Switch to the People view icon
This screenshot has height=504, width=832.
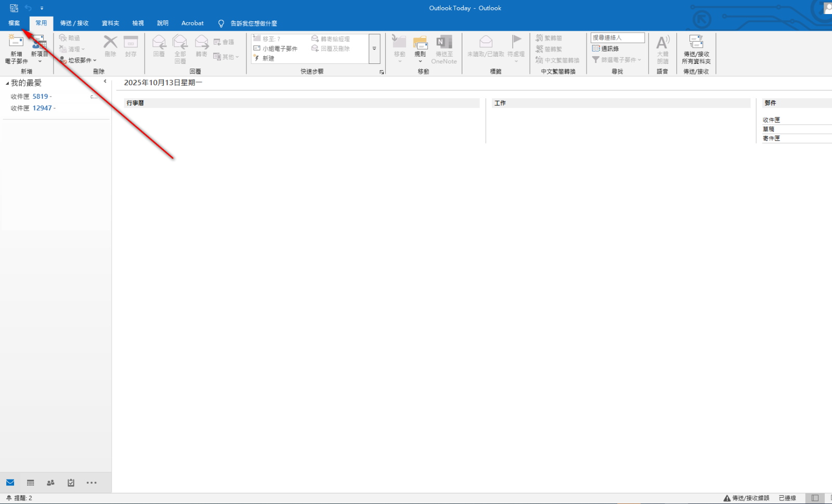[50, 483]
